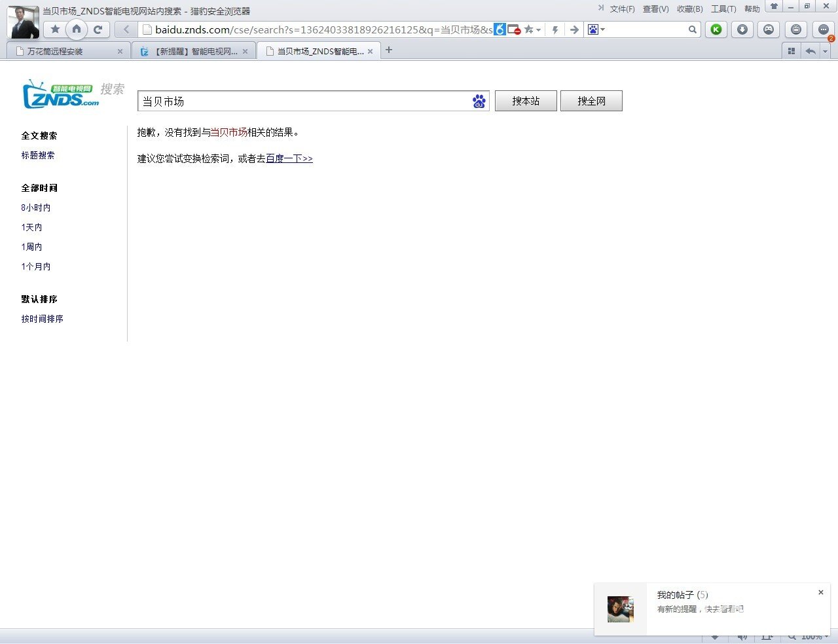Viewport: 838px width, 644px height.
Task: Expand the closed tabs dropdown arrow
Action: click(825, 51)
